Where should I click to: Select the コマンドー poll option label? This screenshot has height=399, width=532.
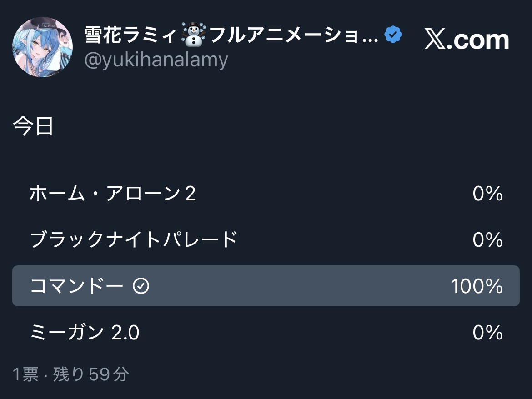[76, 286]
